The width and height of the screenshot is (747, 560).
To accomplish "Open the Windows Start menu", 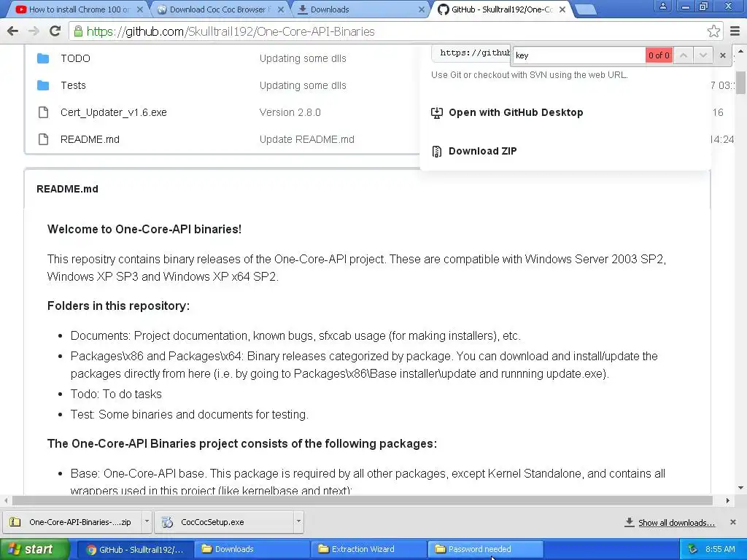I will (34, 549).
